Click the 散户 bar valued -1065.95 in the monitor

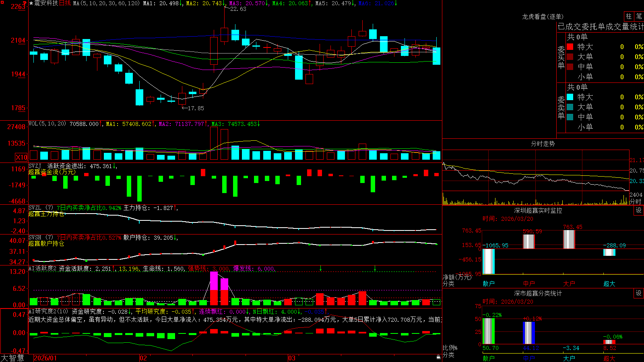489,261
